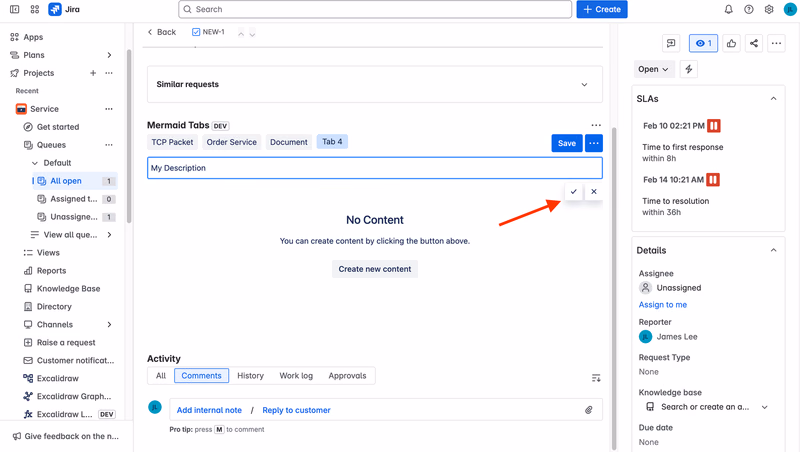Click the paused Time to first response SLA icon

(714, 125)
